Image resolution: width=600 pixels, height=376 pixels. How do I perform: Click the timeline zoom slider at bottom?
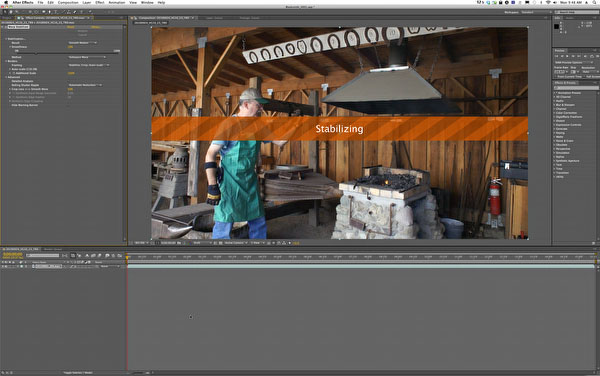(139, 372)
